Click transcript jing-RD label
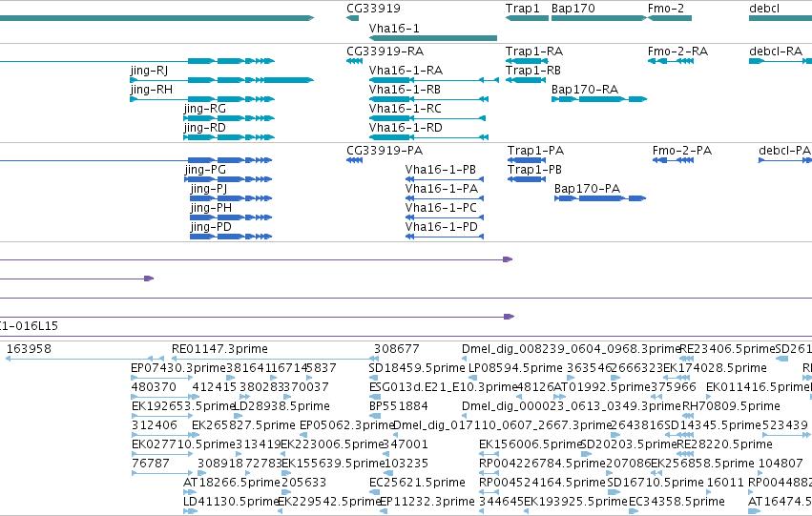812x516 pixels. [x=205, y=128]
